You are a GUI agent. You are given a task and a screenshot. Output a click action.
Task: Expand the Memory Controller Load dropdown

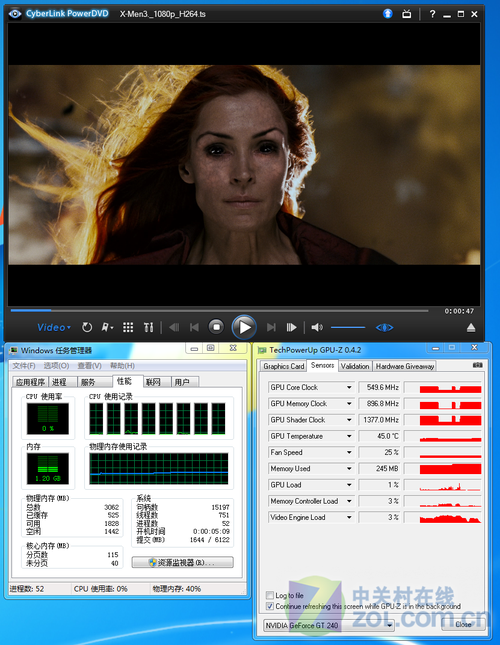pyautogui.click(x=349, y=501)
